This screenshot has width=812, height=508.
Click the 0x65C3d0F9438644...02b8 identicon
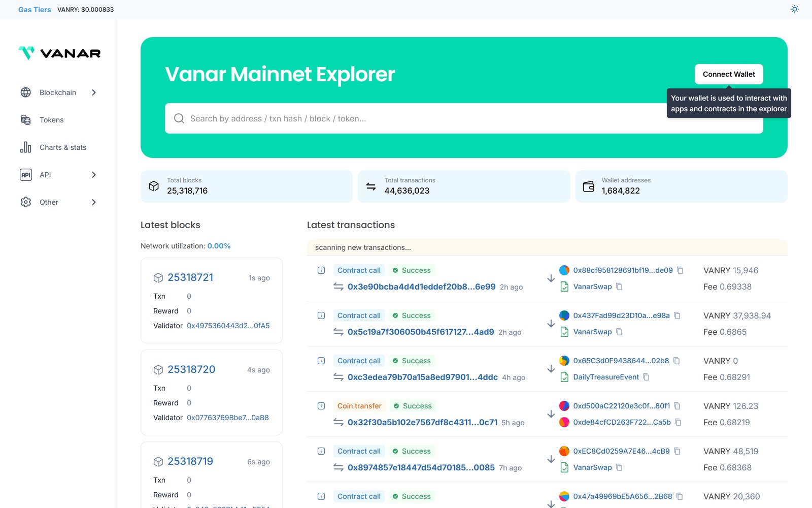pos(564,361)
